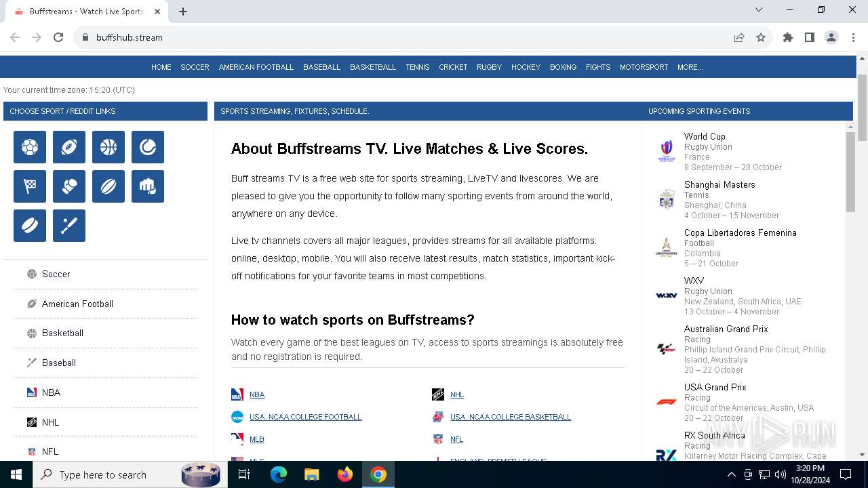The height and width of the screenshot is (488, 868).
Task: Open the notification center icon
Action: pyautogui.click(x=846, y=474)
